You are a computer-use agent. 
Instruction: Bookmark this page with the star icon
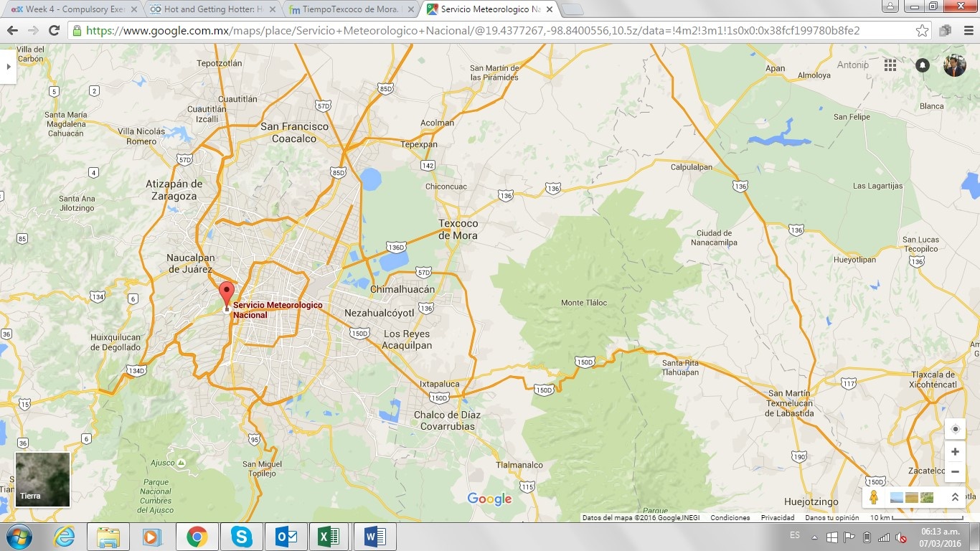(x=922, y=30)
